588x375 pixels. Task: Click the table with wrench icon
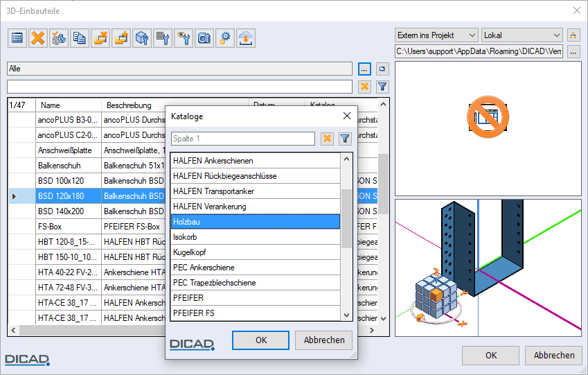163,38
